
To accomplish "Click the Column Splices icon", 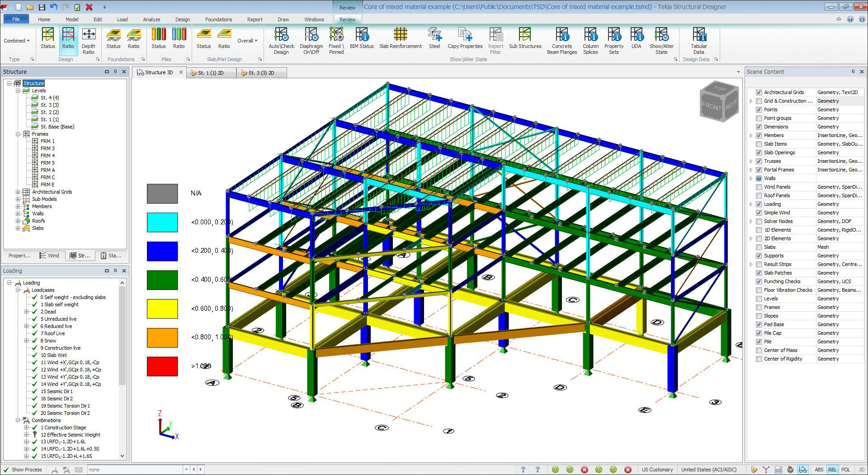I will (x=590, y=40).
